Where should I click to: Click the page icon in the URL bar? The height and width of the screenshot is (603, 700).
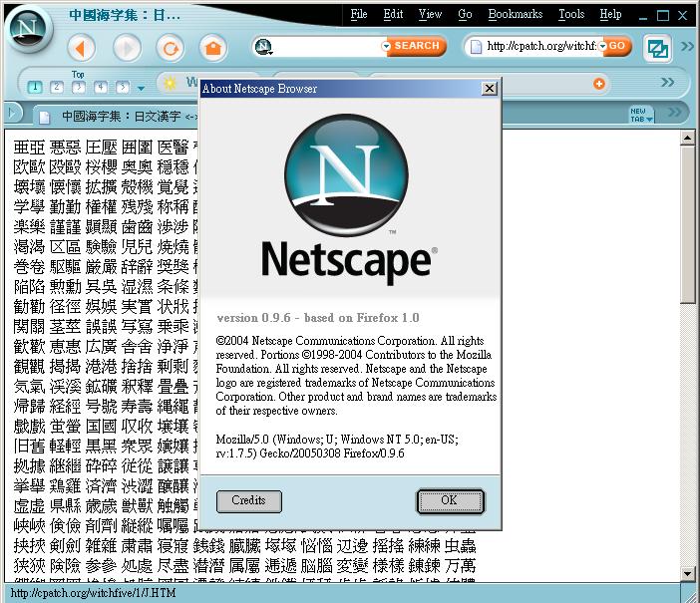pos(477,47)
